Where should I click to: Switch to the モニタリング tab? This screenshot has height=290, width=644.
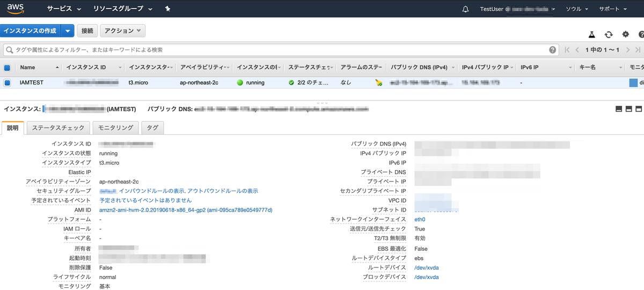(115, 128)
